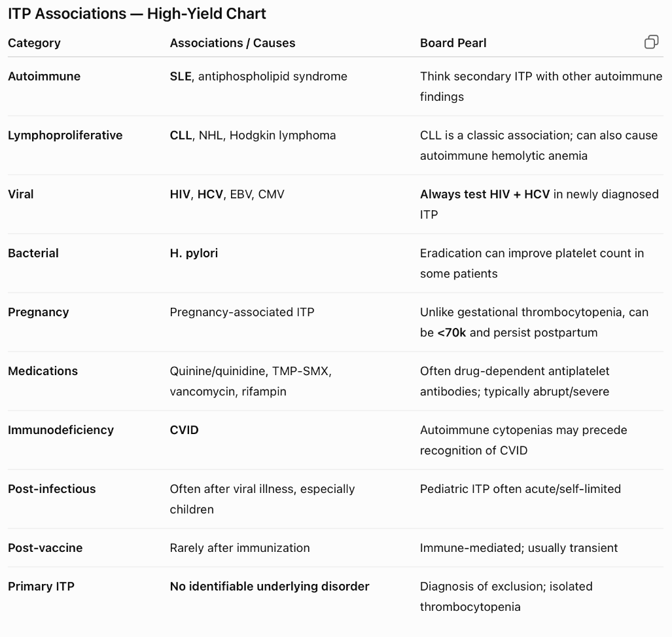Click 'No identifiable underlying disorder' text

pos(270,587)
